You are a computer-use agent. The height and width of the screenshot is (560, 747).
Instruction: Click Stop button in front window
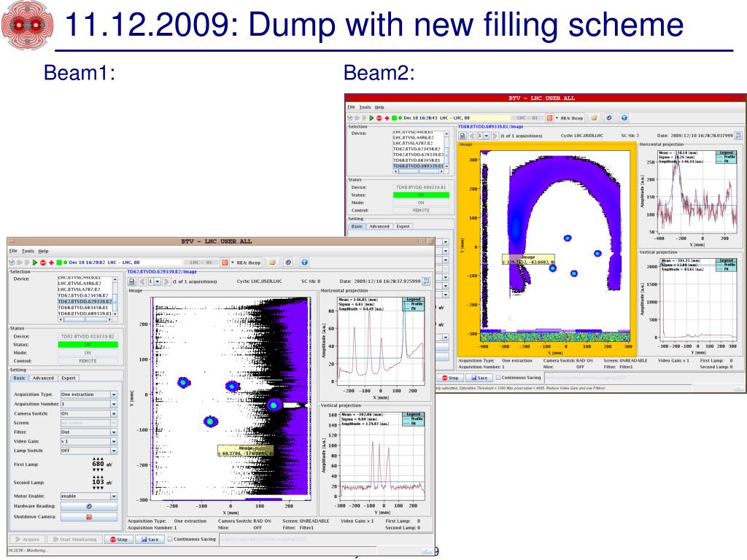coord(119,540)
